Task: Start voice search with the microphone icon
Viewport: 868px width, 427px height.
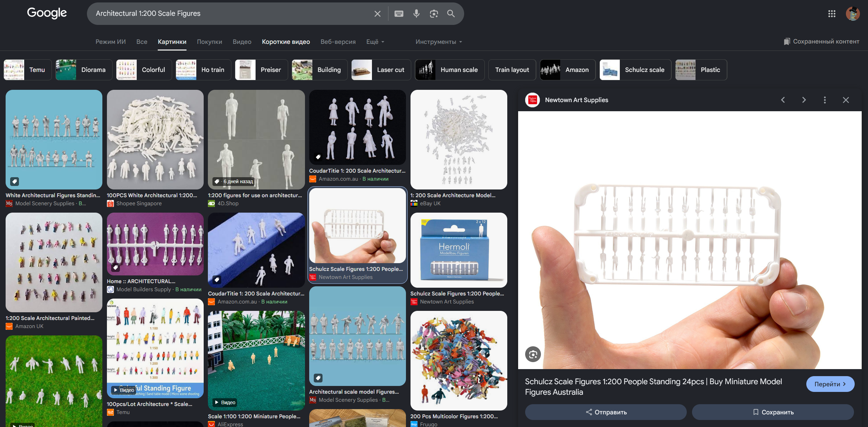Action: [416, 14]
